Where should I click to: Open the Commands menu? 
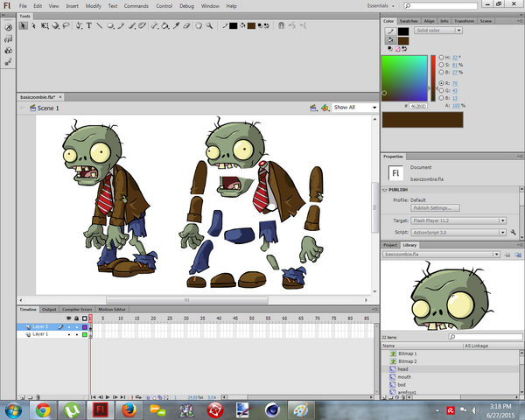[x=136, y=6]
